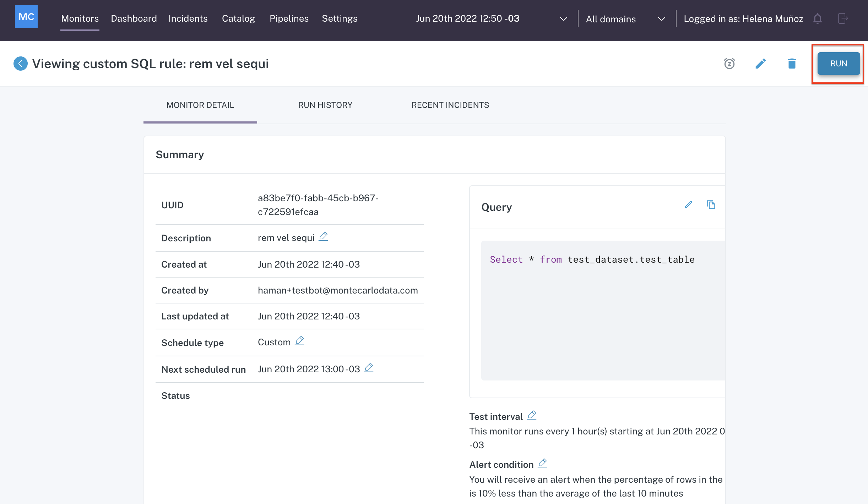The height and width of the screenshot is (504, 868).
Task: Click the MC logo icon
Action: pyautogui.click(x=26, y=17)
